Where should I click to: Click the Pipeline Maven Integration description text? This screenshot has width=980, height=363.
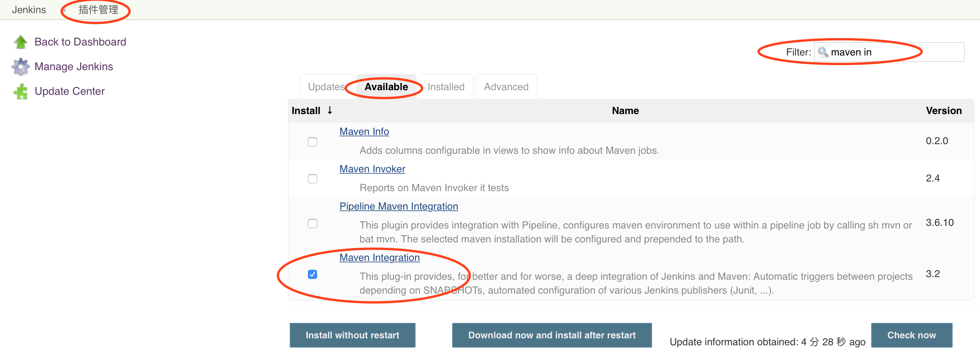(x=636, y=232)
